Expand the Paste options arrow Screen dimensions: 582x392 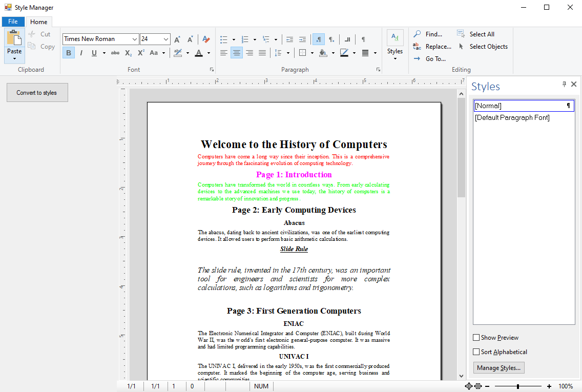(14, 58)
